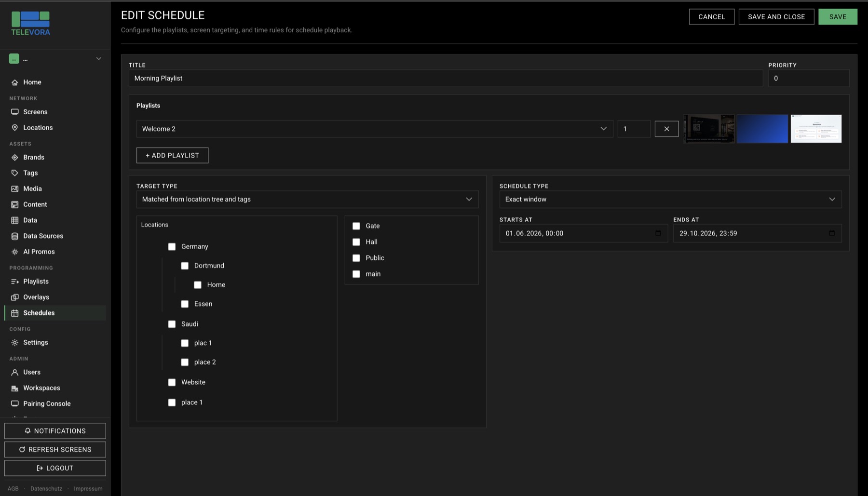The height and width of the screenshot is (496, 868).
Task: Check the Hall tag checkbox
Action: [x=356, y=242]
